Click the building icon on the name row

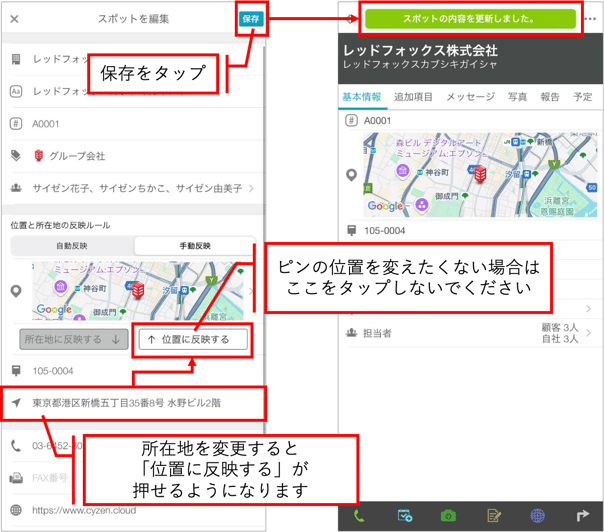[16, 59]
